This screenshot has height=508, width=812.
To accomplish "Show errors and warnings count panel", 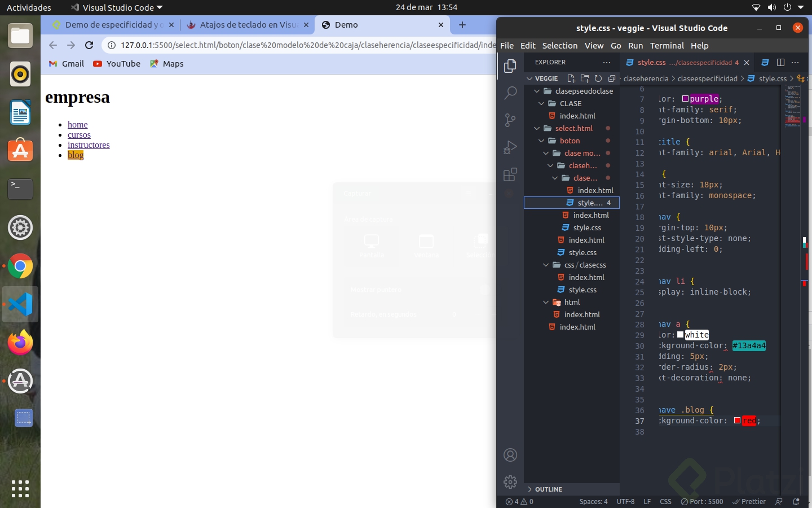I will click(x=519, y=501).
